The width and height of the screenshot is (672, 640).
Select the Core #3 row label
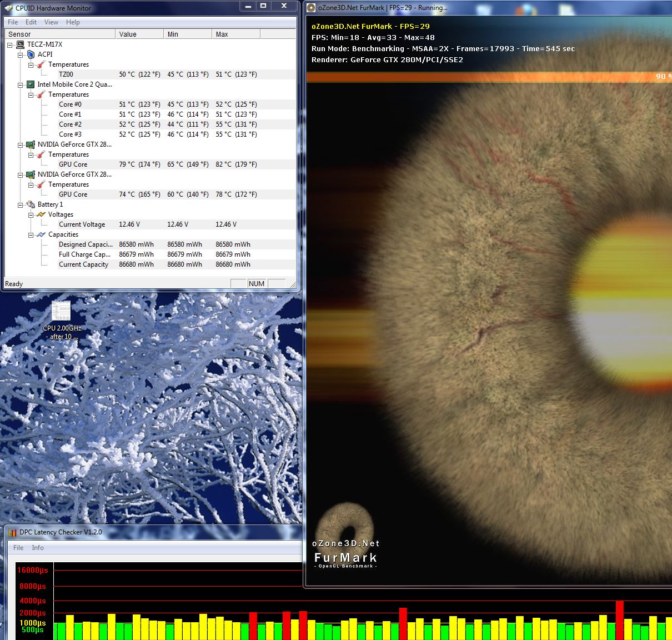point(70,134)
